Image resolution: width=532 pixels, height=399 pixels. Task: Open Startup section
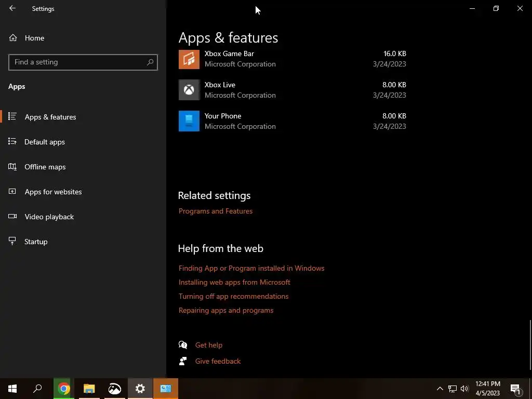[36, 242]
